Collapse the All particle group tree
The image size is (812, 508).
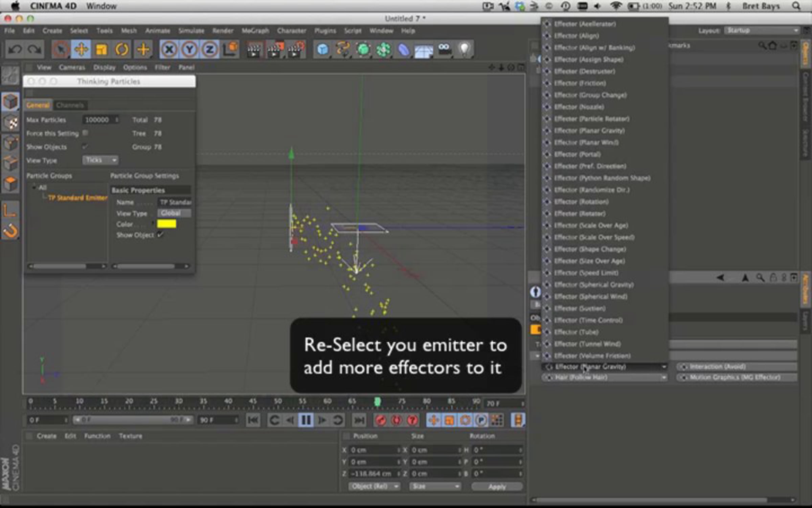34,187
